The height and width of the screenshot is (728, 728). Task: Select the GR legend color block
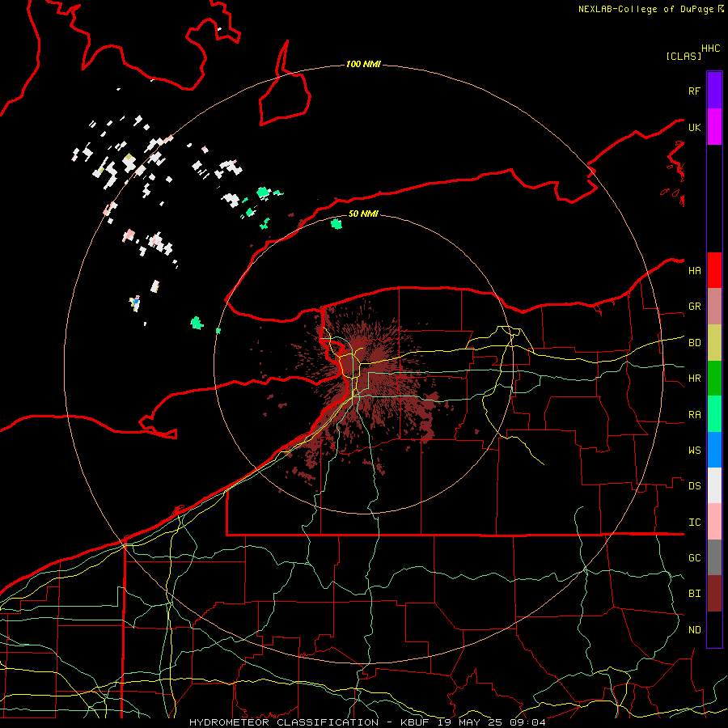[x=714, y=307]
